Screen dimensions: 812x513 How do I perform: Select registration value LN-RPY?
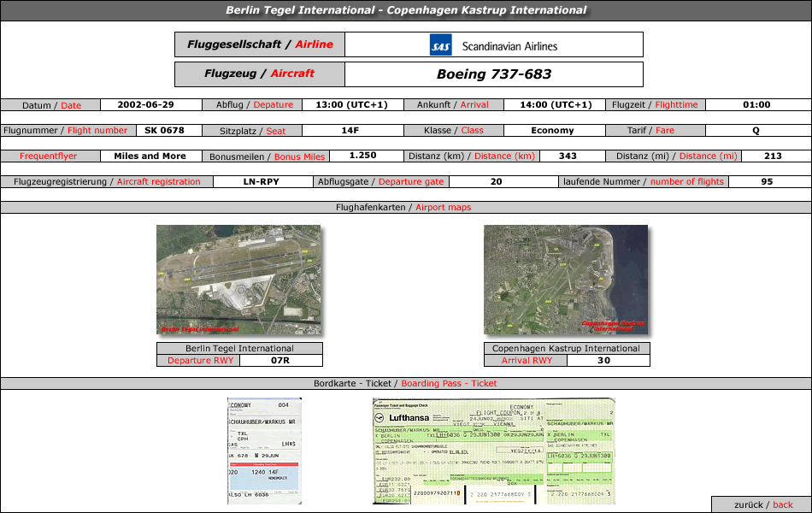pyautogui.click(x=261, y=182)
